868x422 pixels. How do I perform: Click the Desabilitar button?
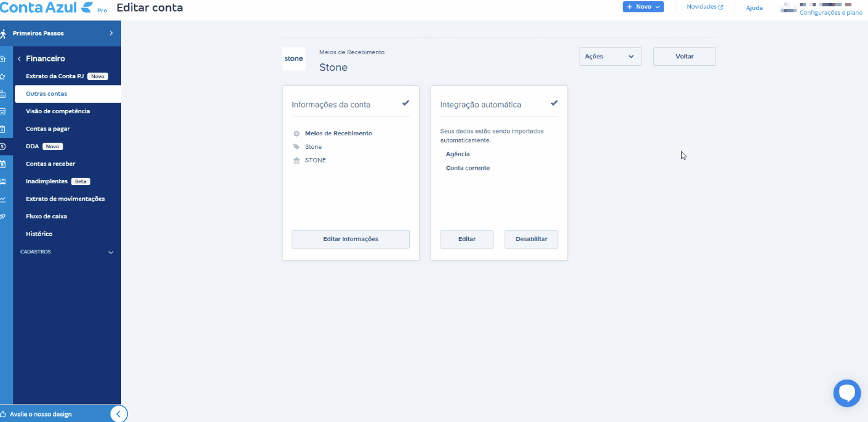(x=532, y=239)
